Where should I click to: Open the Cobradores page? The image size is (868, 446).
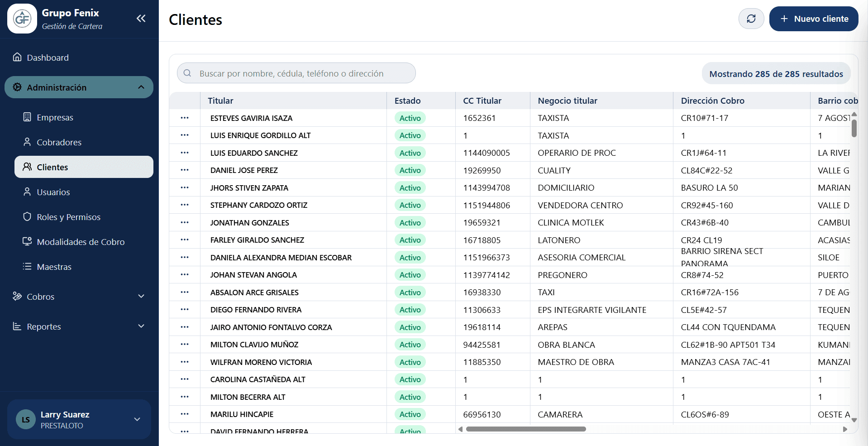coord(59,142)
